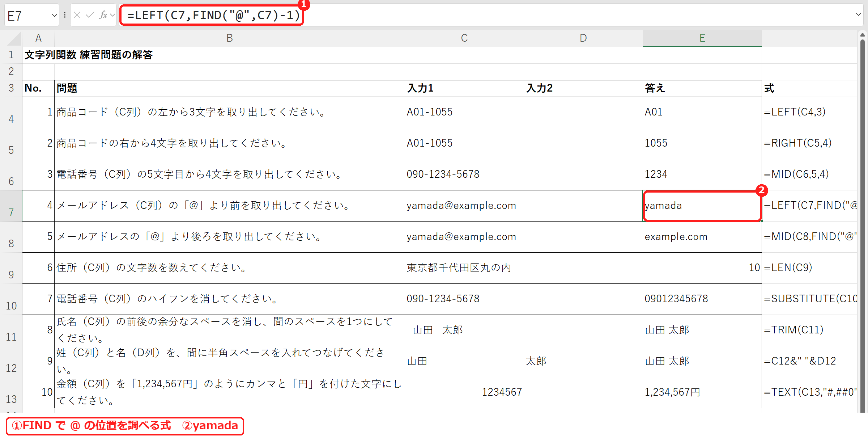This screenshot has width=868, height=438.
Task: Open the Name Box dropdown arrow
Action: click(x=54, y=16)
